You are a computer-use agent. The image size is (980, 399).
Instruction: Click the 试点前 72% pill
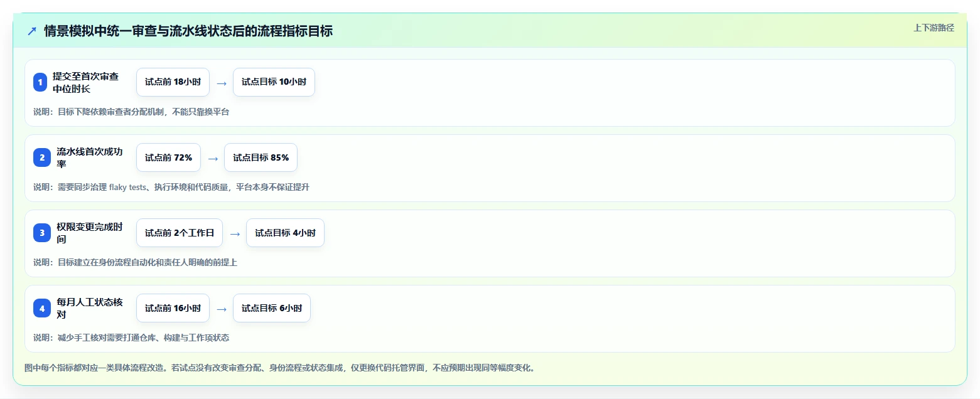168,157
